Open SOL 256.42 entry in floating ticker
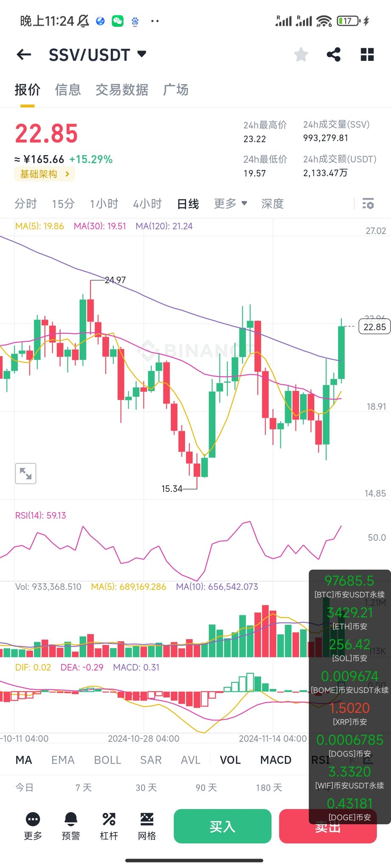This screenshot has height=868, width=391. [349, 651]
